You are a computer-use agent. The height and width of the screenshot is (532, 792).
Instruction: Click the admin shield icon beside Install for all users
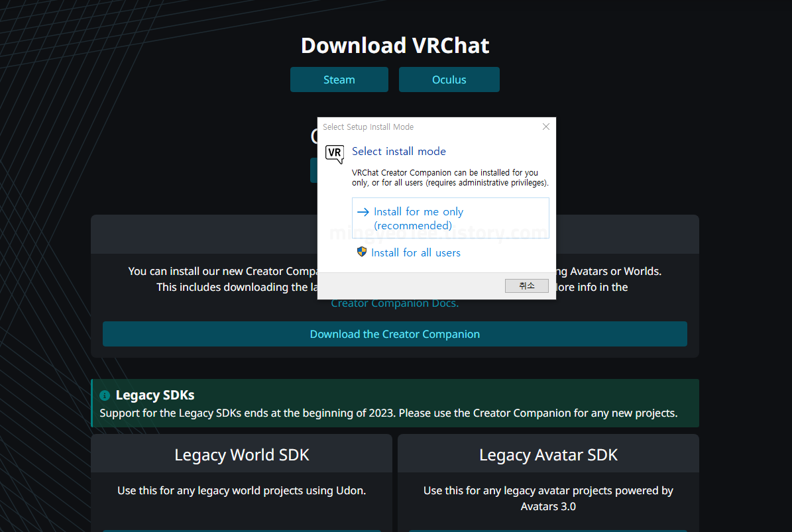coord(362,252)
